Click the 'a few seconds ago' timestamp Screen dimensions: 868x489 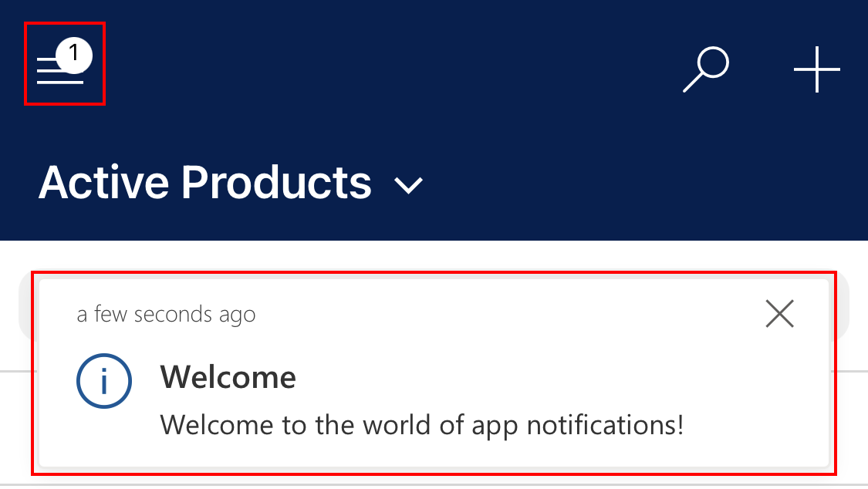166,315
